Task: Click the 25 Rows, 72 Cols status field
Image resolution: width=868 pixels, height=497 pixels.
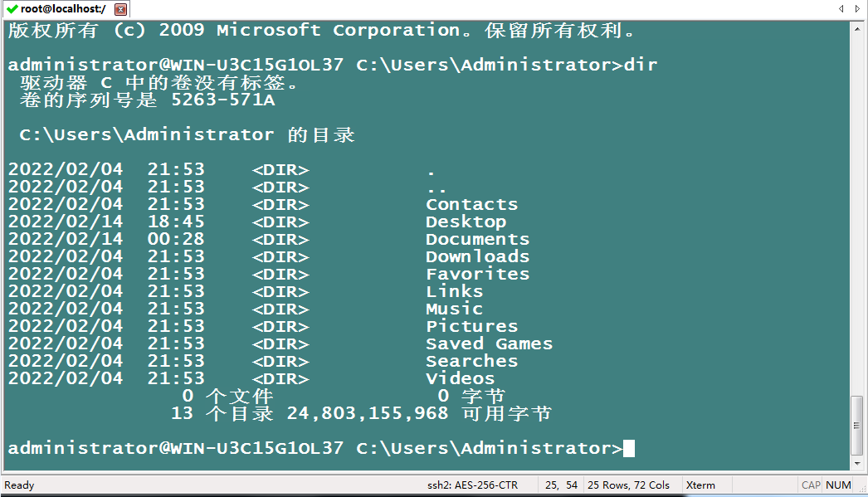Action: coord(628,485)
